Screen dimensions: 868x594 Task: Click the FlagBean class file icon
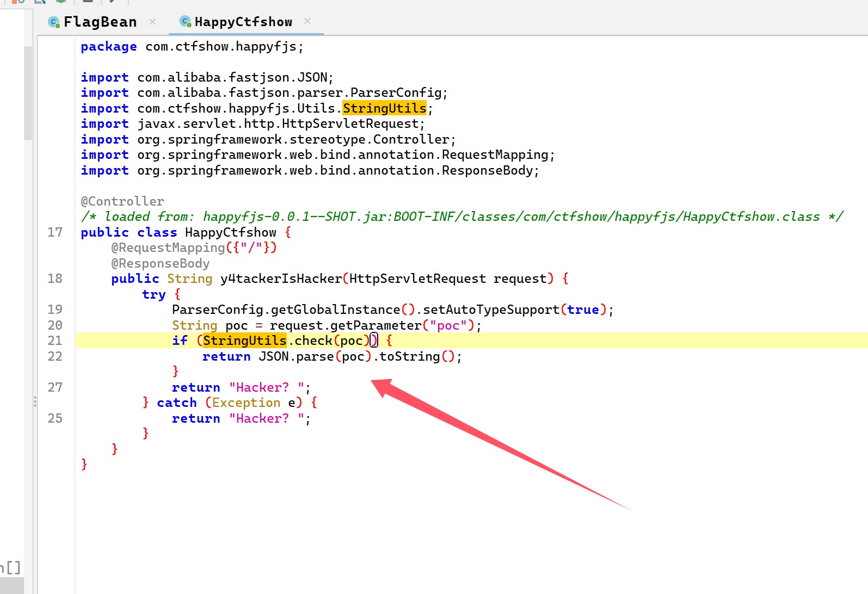click(54, 22)
